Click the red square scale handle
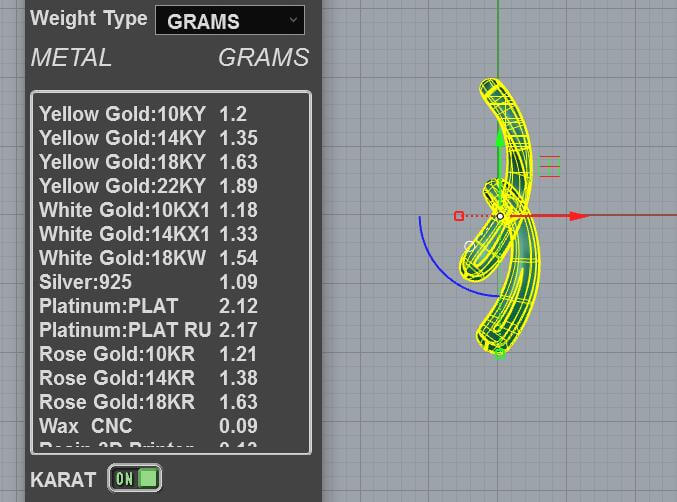Screen dimensions: 677x502 click(459, 216)
